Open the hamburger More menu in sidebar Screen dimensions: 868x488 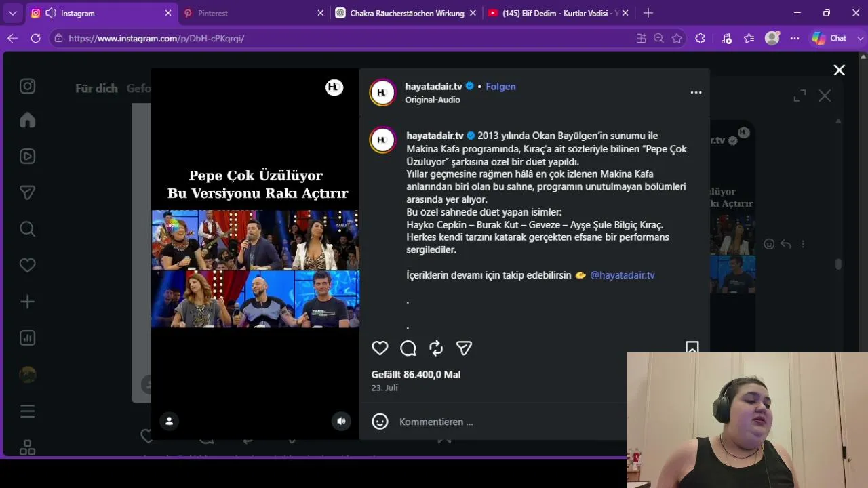27,411
